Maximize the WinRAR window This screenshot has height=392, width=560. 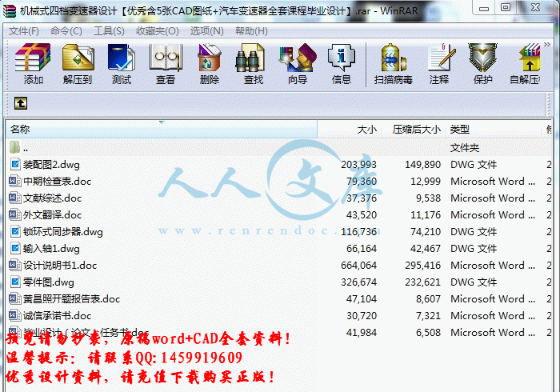tap(506, 7)
